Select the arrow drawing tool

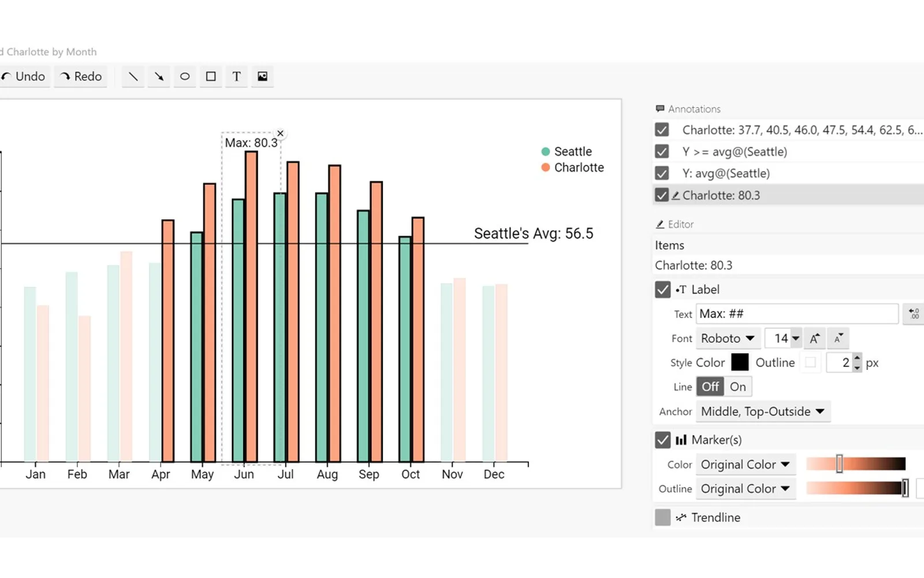point(159,76)
